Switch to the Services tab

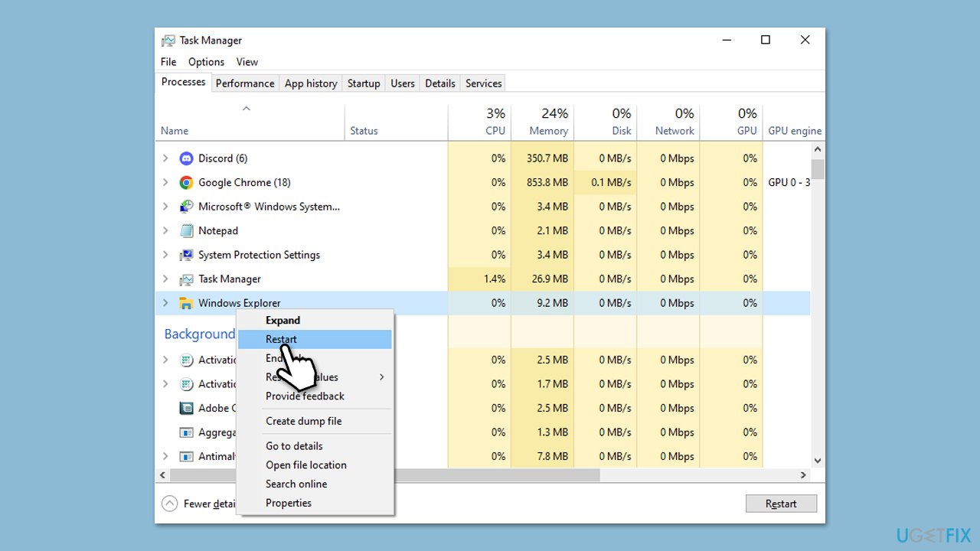[484, 83]
